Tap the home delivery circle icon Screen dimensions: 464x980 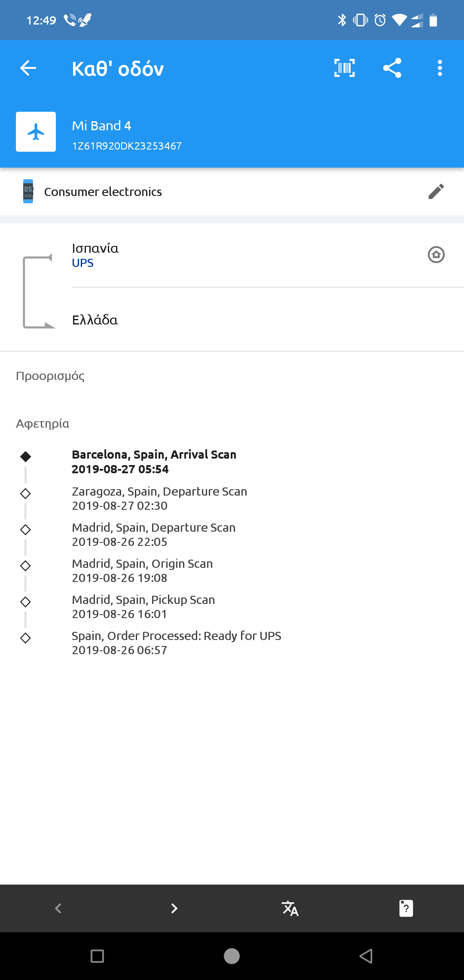point(436,254)
